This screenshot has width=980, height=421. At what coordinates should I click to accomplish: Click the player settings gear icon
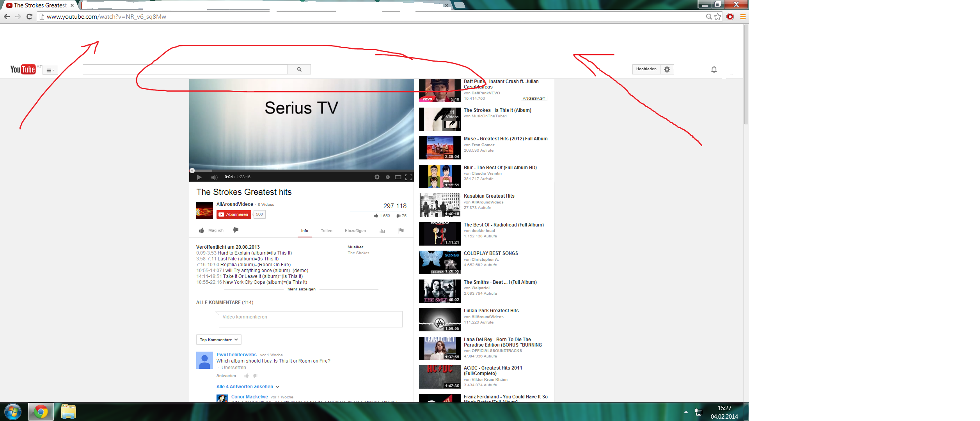tap(377, 177)
